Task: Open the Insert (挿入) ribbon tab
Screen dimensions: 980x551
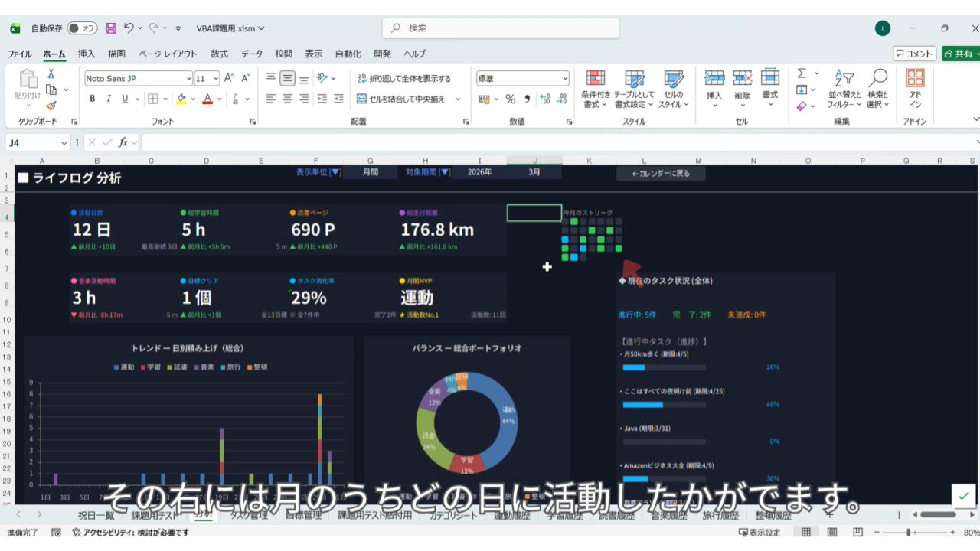Action: 87,54
